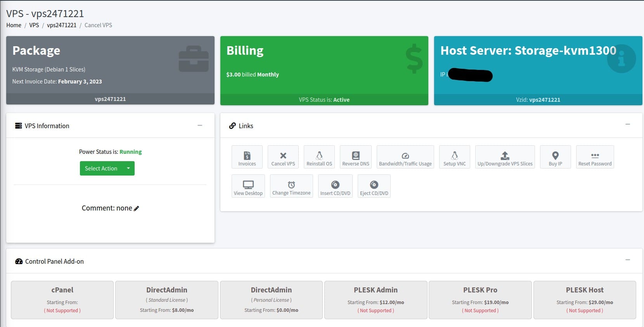The width and height of the screenshot is (644, 327).
Task: Select the PLESK Admin add-on card
Action: point(376,300)
